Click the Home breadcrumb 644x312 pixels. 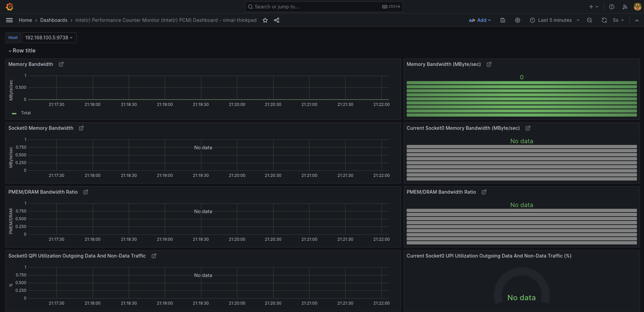tap(25, 20)
